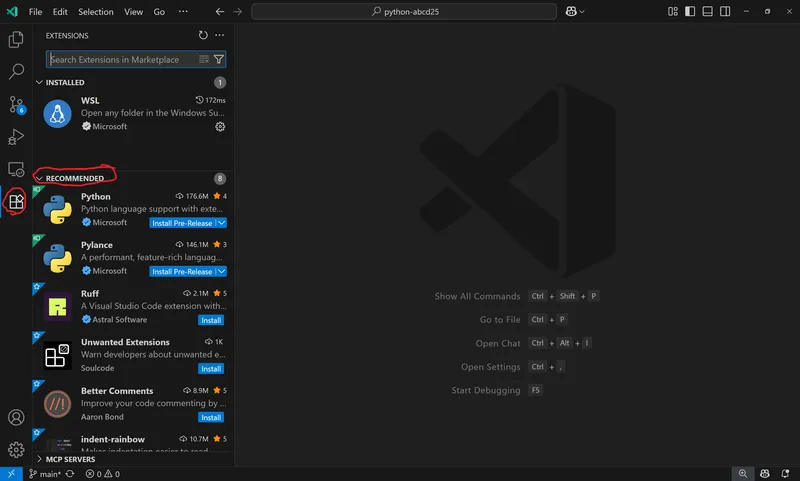This screenshot has width=800, height=481.
Task: Toggle the secondary side bar
Action: click(x=724, y=11)
